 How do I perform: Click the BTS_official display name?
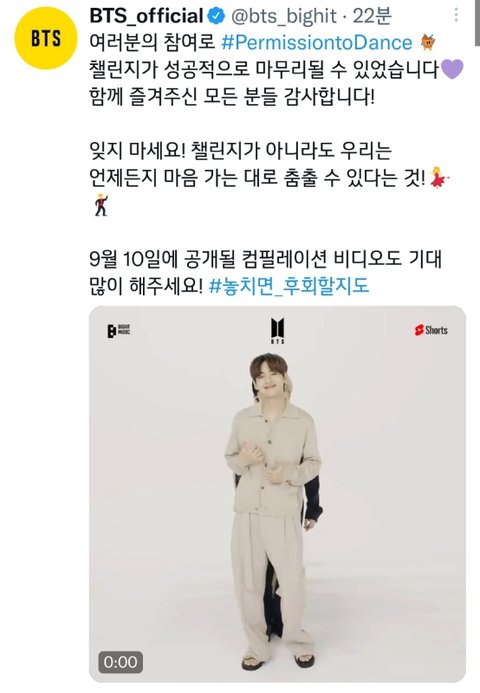tap(147, 16)
